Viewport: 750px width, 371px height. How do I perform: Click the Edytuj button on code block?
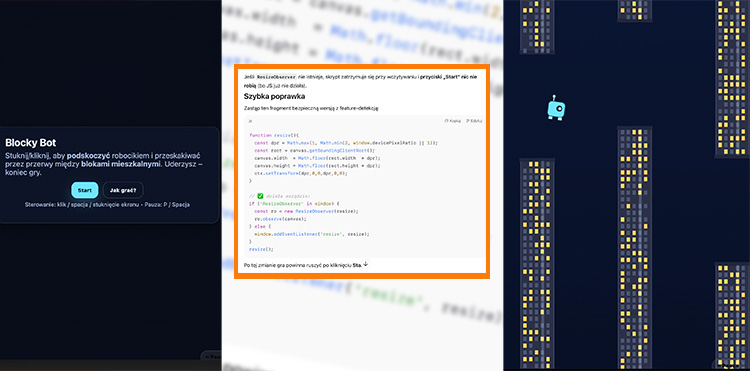pyautogui.click(x=474, y=121)
